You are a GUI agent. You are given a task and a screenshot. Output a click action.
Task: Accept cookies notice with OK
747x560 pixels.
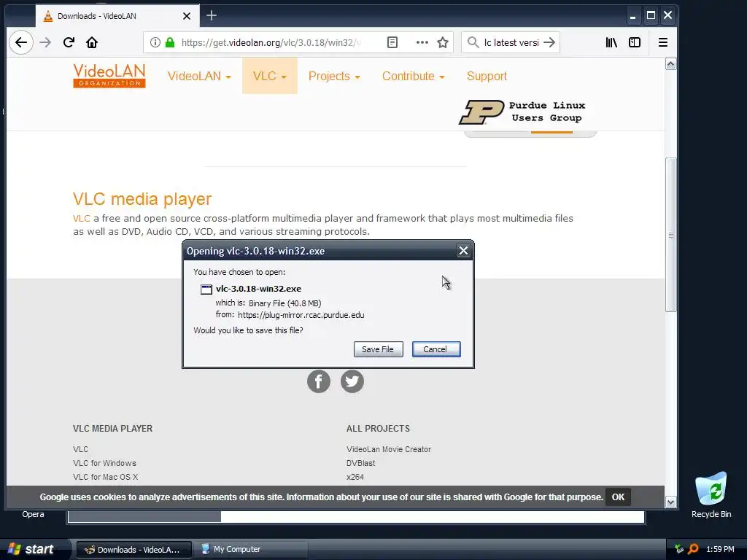click(x=618, y=497)
